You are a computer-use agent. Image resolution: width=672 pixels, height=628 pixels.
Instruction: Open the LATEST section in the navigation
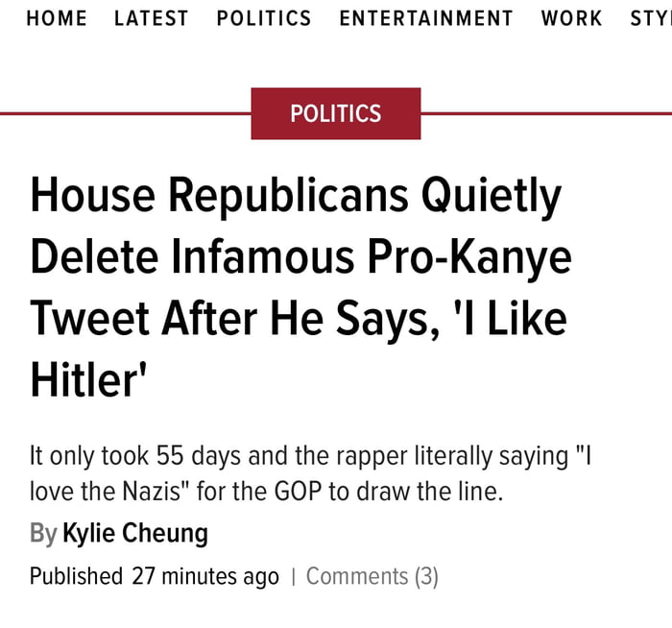tap(152, 18)
